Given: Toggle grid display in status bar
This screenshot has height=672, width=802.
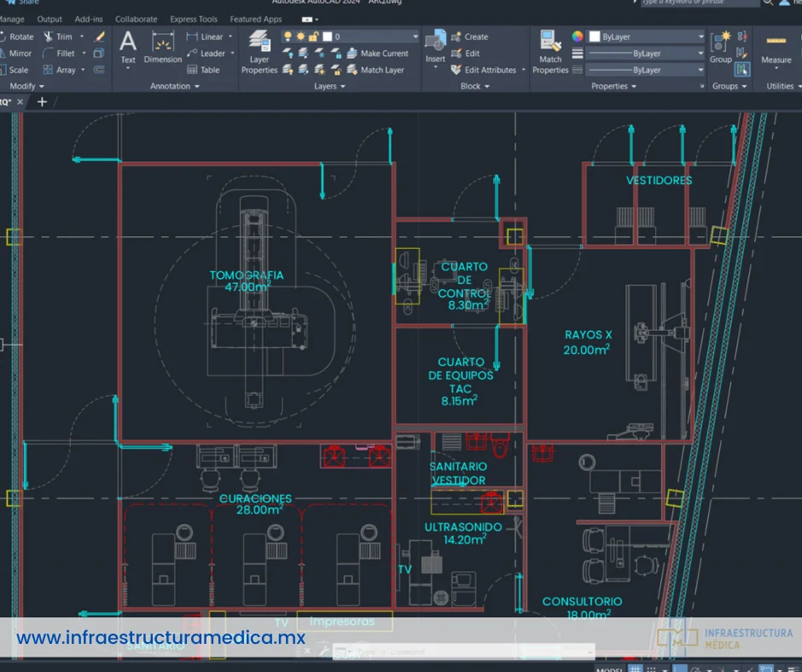Looking at the screenshot, I should 636,669.
